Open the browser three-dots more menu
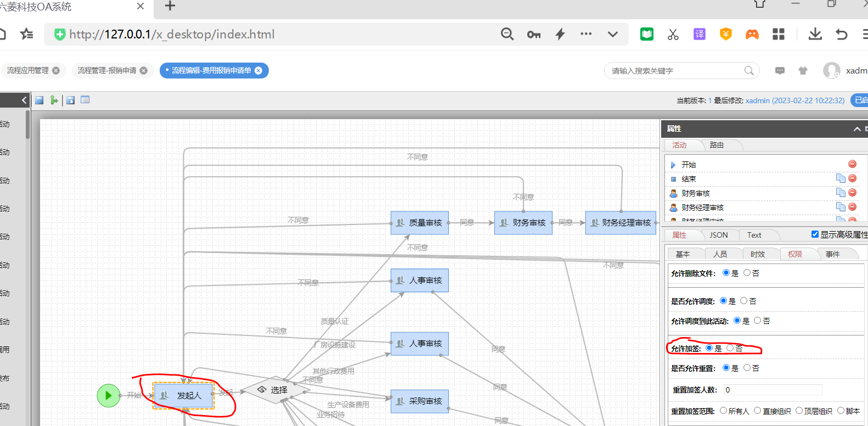 coord(586,34)
